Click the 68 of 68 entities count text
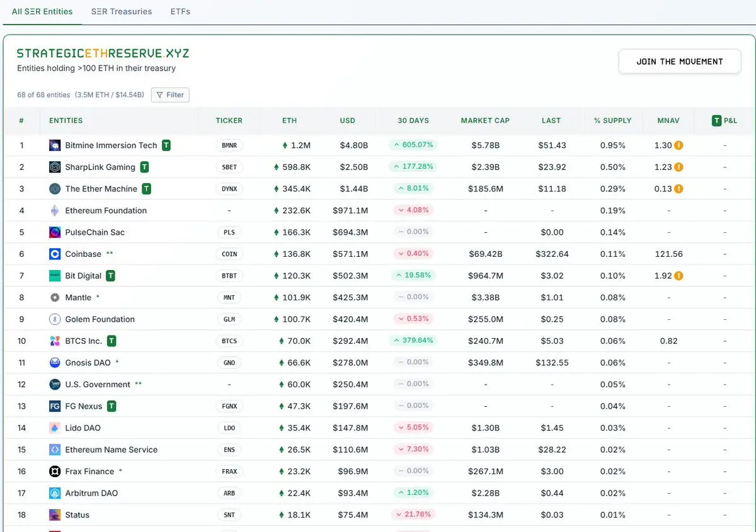Viewport: 756px width, 532px height. [43, 95]
